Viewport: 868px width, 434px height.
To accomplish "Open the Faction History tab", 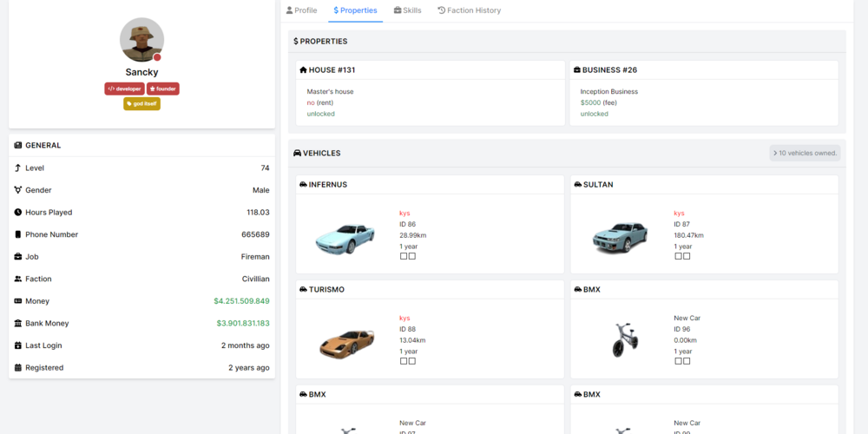I will 470,10.
